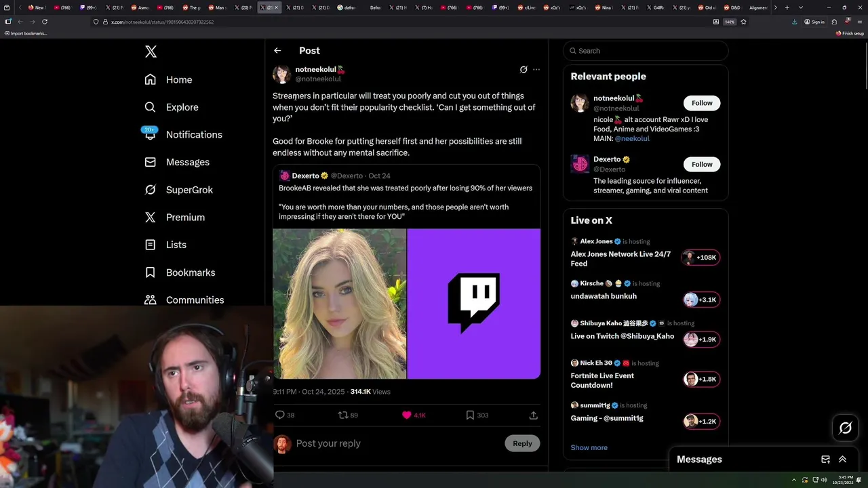Open 'Gaming - @summit1g' live stream
The width and height of the screenshot is (868, 488).
pos(607,418)
